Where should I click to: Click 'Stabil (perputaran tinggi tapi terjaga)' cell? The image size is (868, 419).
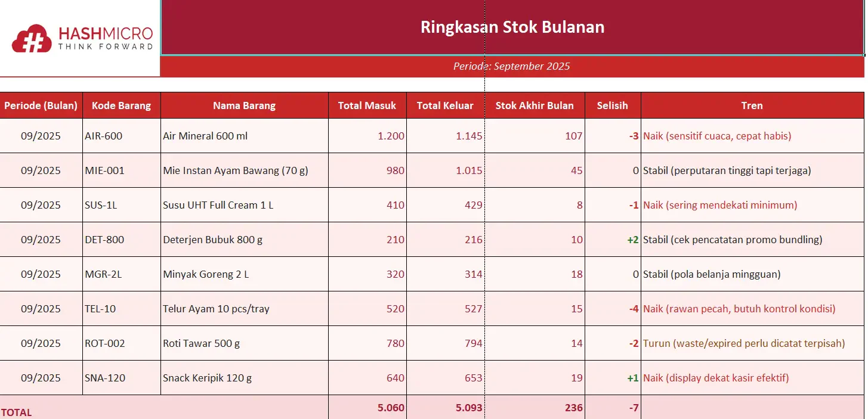(752, 170)
